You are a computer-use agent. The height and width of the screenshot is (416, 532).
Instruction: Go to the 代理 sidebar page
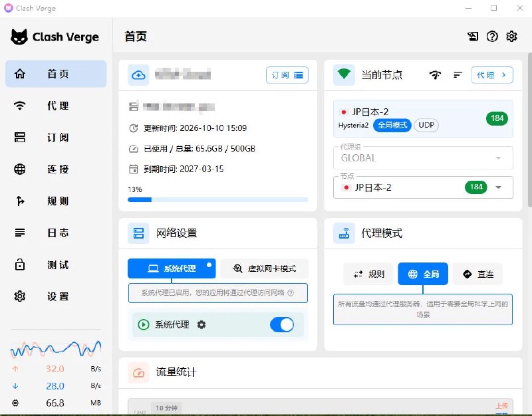[56, 106]
